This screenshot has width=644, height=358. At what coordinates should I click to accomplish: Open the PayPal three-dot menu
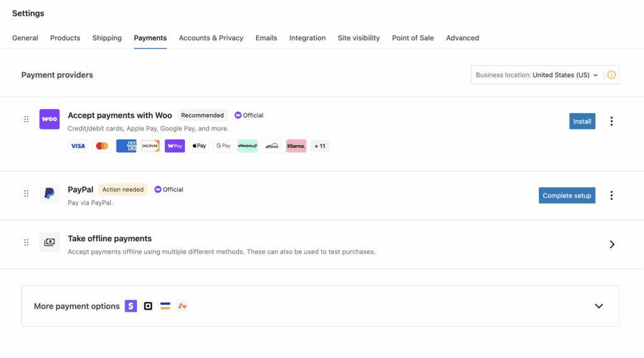tap(611, 195)
